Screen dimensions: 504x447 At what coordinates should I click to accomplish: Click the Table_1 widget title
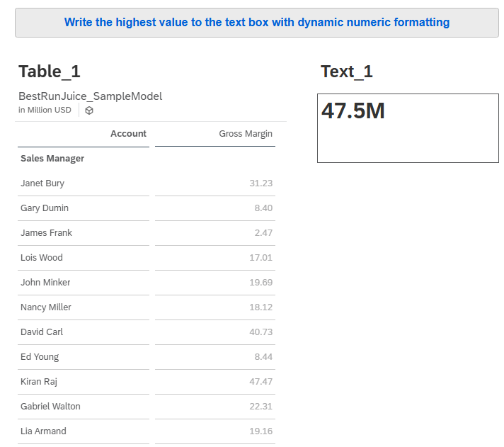point(50,72)
